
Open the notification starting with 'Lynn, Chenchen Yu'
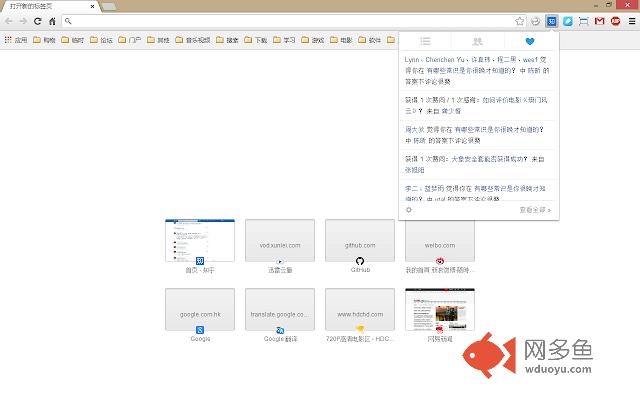coord(477,71)
